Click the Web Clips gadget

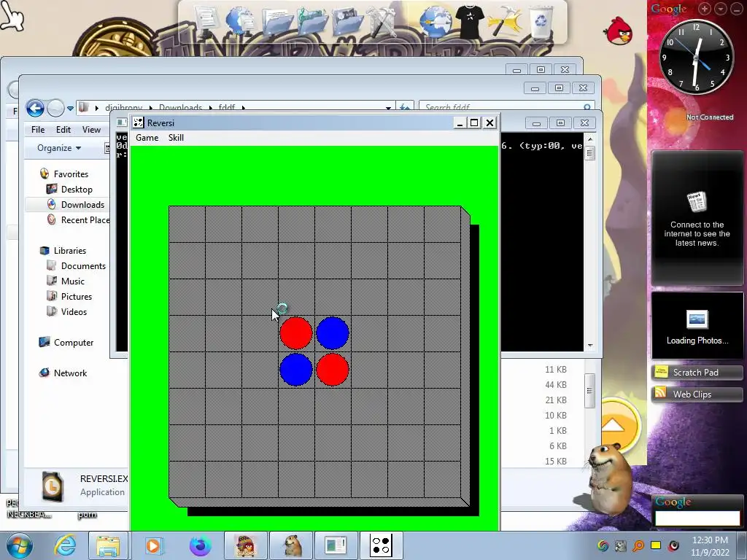[697, 394]
